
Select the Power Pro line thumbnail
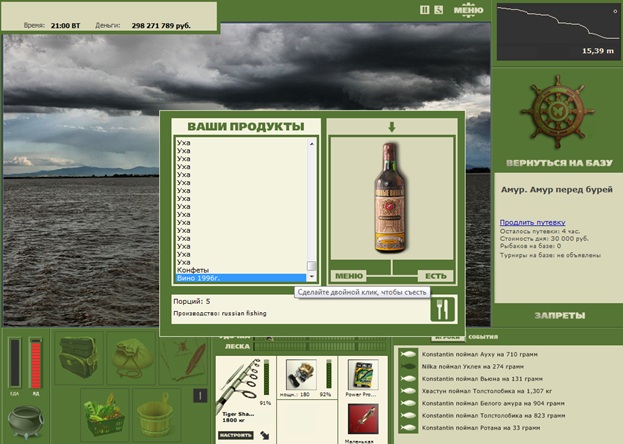[x=362, y=374]
